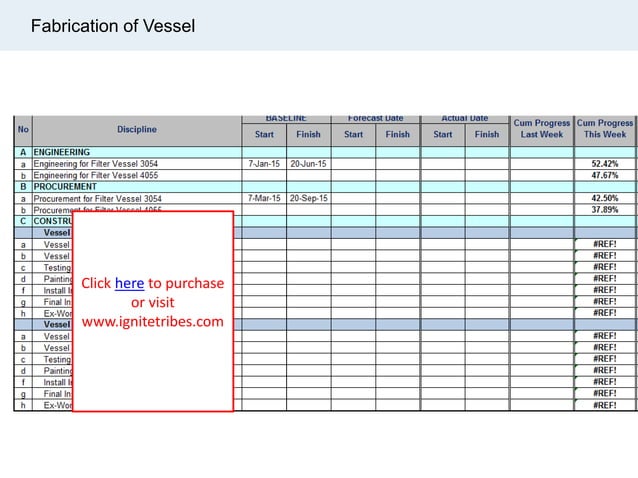This screenshot has height=478, width=638.
Task: Click the "Discipline" column header
Action: tap(136, 129)
